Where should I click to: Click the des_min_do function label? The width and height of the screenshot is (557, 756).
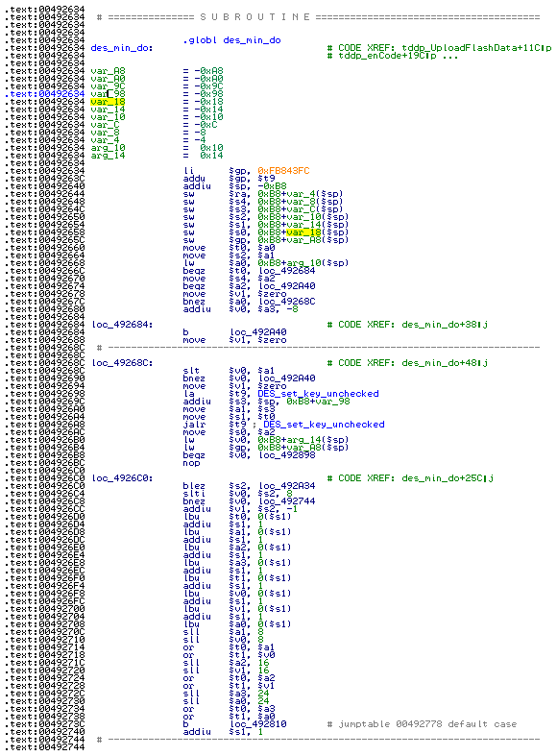click(121, 48)
